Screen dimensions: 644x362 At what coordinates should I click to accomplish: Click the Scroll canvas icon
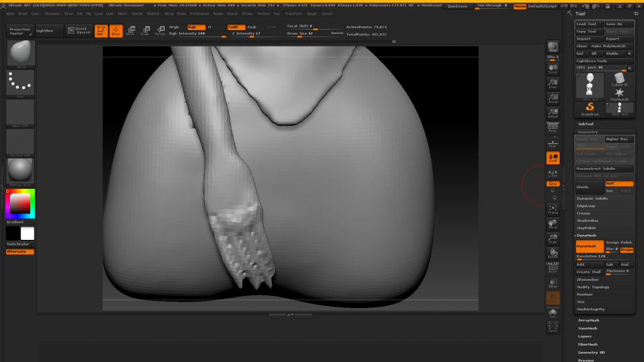pyautogui.click(x=553, y=69)
